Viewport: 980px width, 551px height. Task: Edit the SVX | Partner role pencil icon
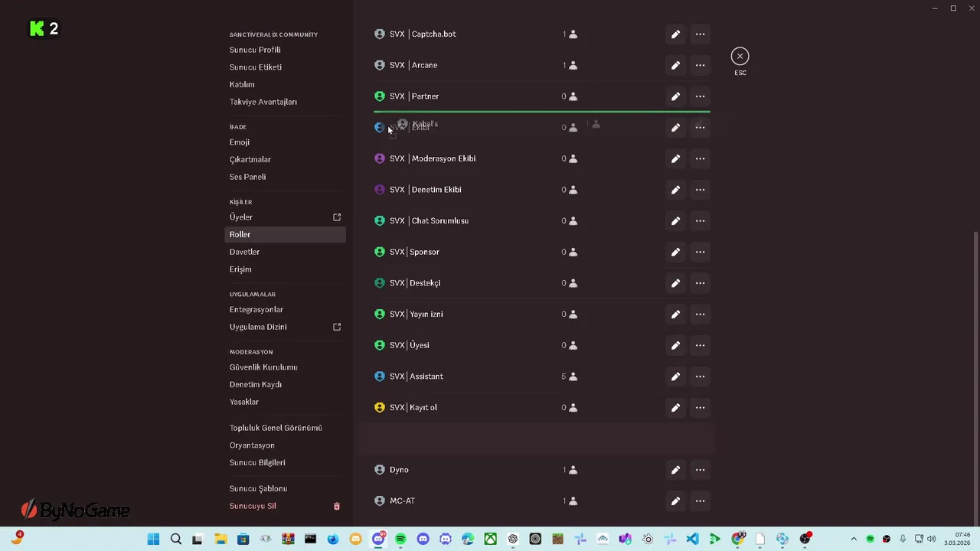(x=675, y=96)
